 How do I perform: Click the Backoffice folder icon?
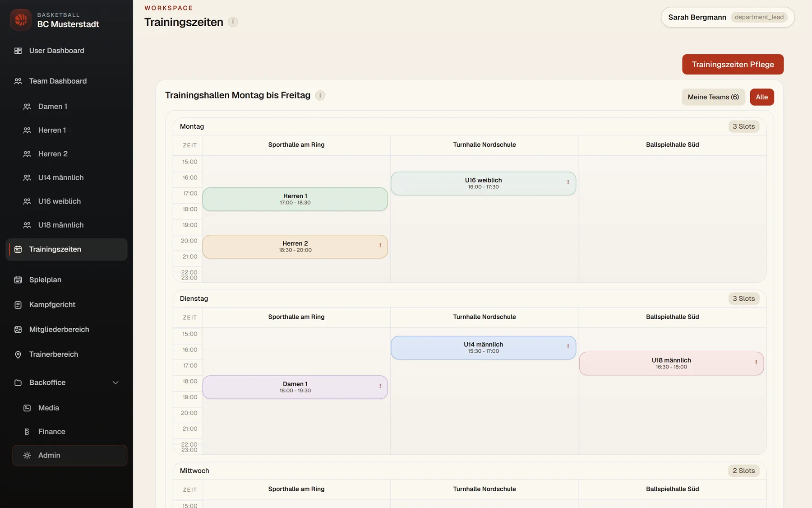pyautogui.click(x=18, y=382)
